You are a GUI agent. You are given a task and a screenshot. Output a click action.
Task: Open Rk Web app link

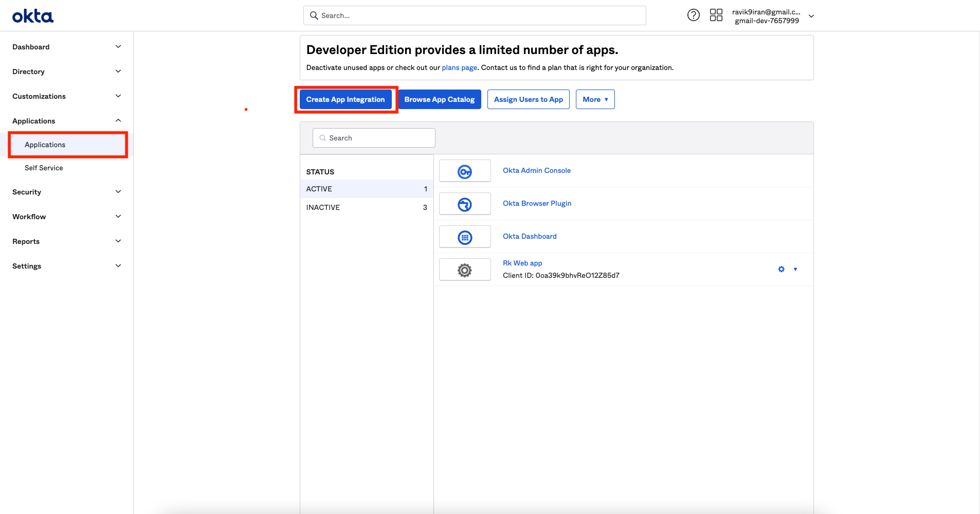tap(522, 263)
